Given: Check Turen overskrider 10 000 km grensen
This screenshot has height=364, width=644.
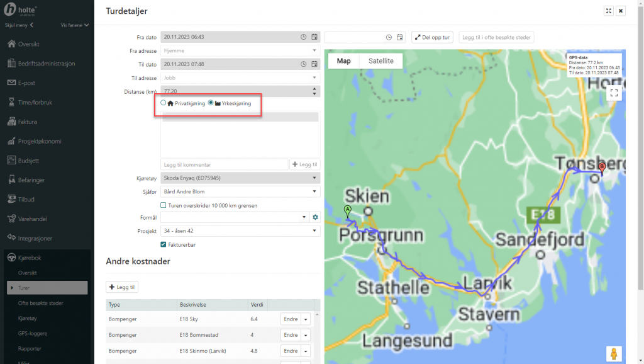Looking at the screenshot, I should point(164,205).
